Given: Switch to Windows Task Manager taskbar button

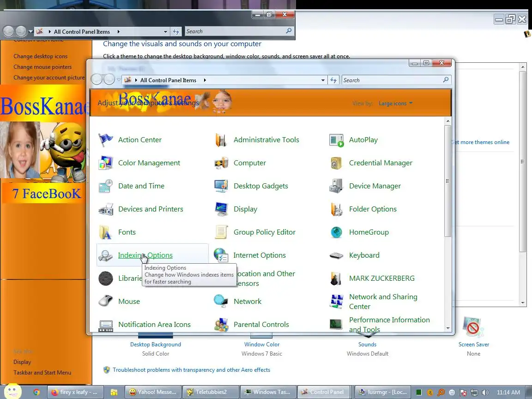Looking at the screenshot, I should tap(268, 392).
